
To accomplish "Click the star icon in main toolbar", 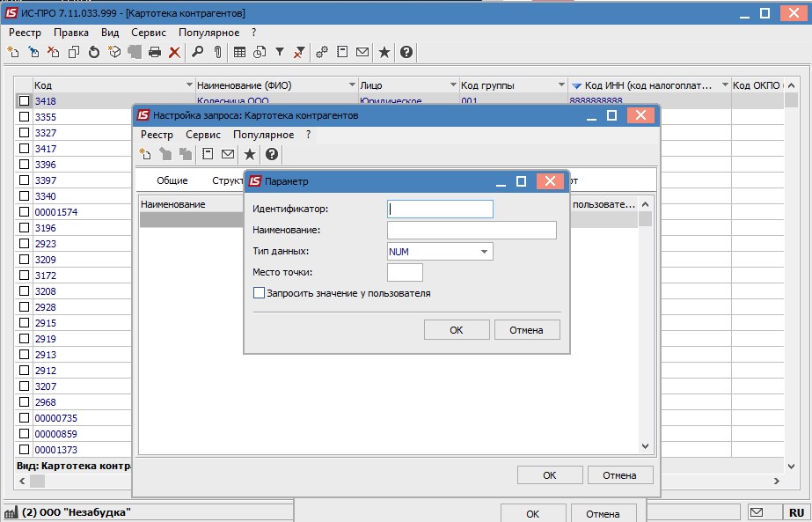I will pos(384,52).
